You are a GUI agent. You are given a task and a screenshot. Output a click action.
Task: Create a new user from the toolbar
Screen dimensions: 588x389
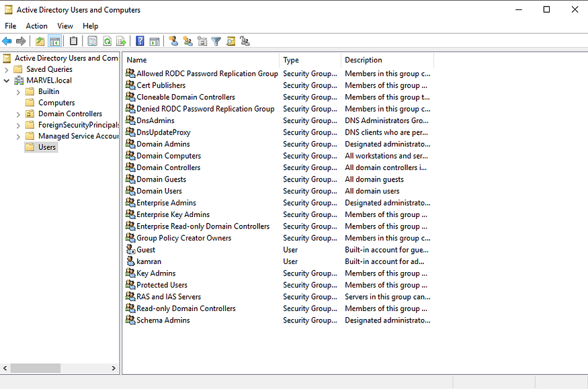click(x=173, y=41)
